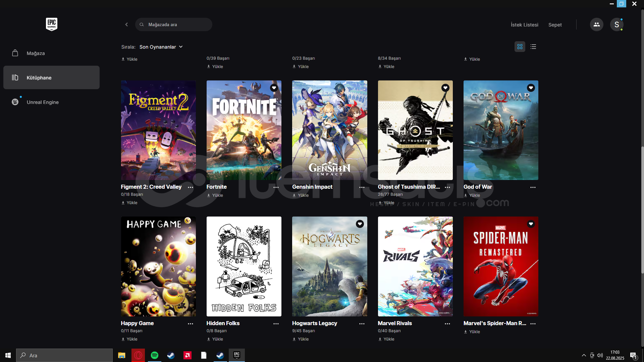
Task: Click Yükle below the 8/34 Başarı entry
Action: (x=386, y=67)
